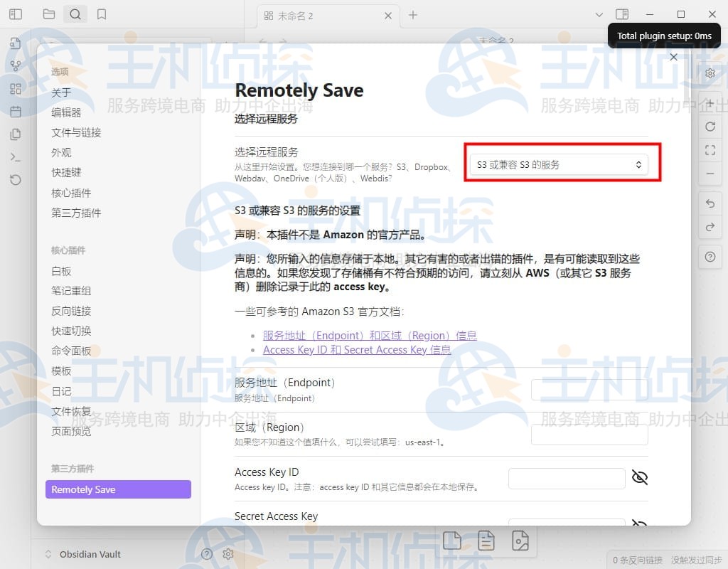Click canvas zoom out minus icon
728x569 pixels.
[710, 174]
